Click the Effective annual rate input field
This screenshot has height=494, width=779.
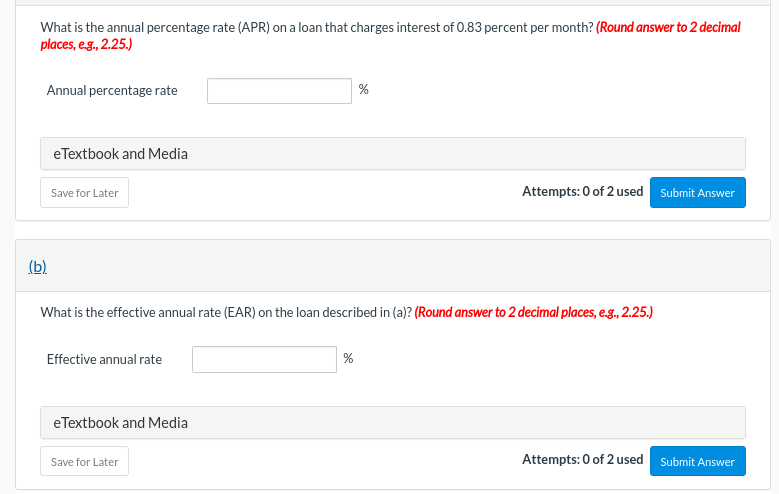coord(264,359)
